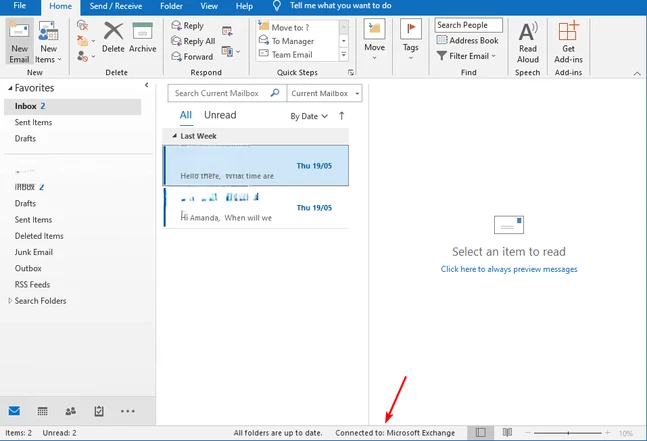Open Drafts under Favorites
Viewport: 647px width, 441px height.
(25, 139)
